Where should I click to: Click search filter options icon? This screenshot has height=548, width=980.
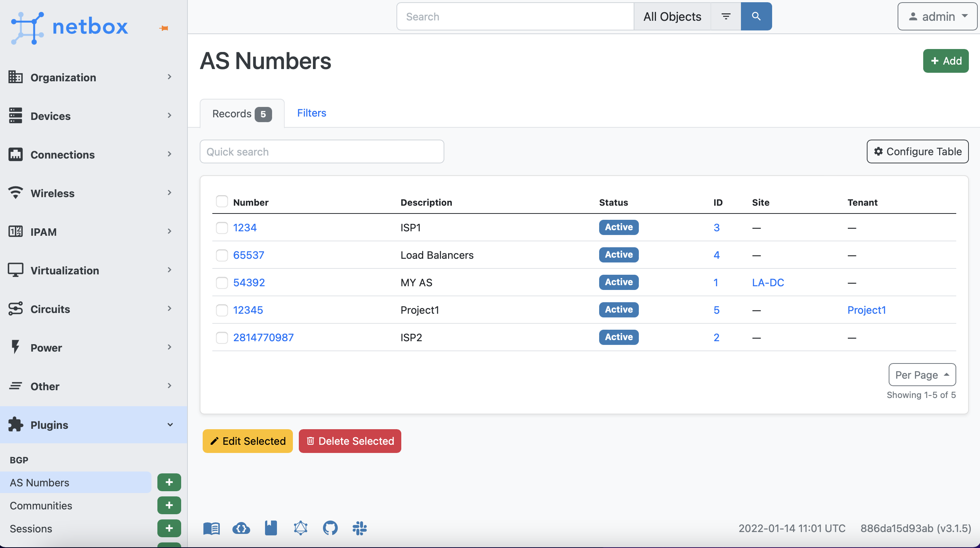point(726,16)
